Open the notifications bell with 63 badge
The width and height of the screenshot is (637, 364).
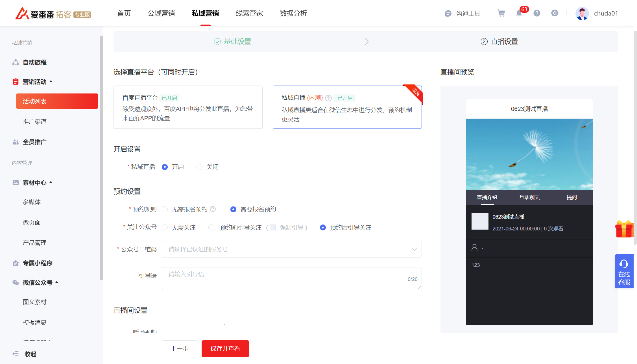click(519, 13)
